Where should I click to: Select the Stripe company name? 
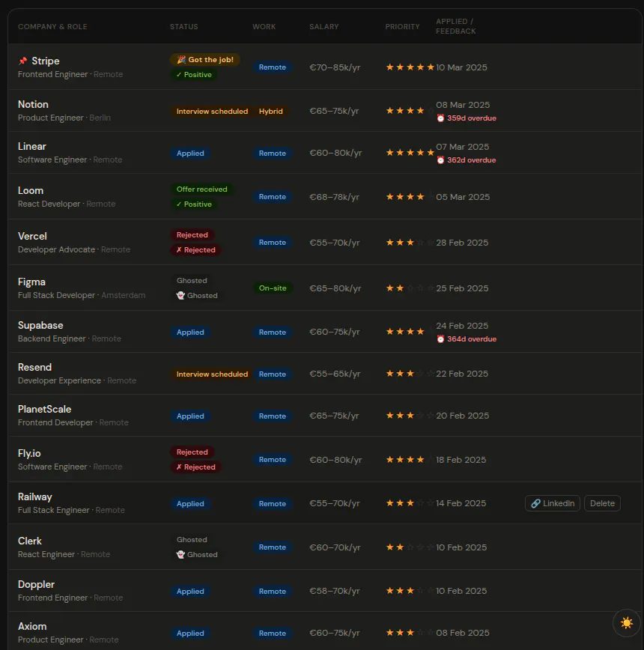[x=46, y=61]
